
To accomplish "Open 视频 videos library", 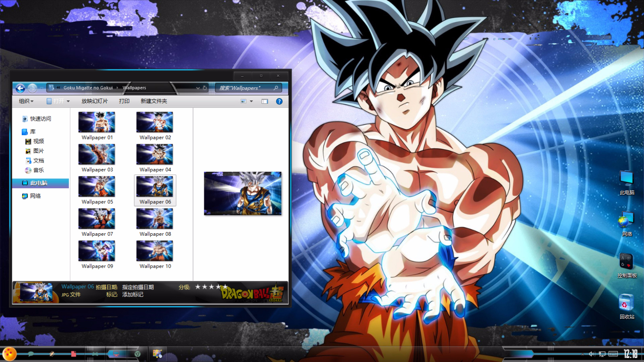I will point(34,141).
